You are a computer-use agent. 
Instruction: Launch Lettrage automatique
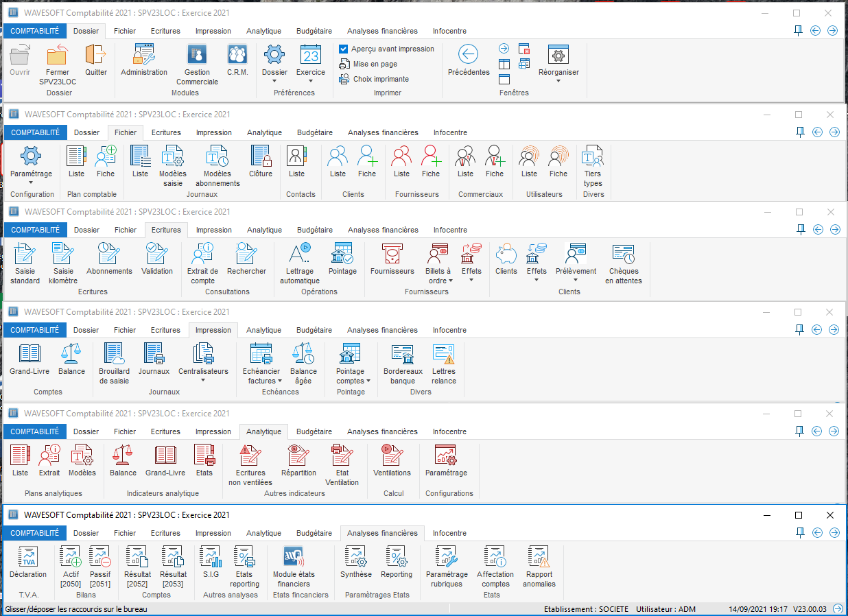pyautogui.click(x=300, y=254)
